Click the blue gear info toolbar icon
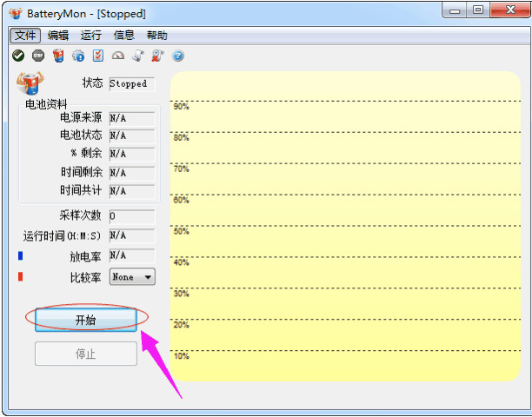This screenshot has height=417, width=532. tap(78, 56)
